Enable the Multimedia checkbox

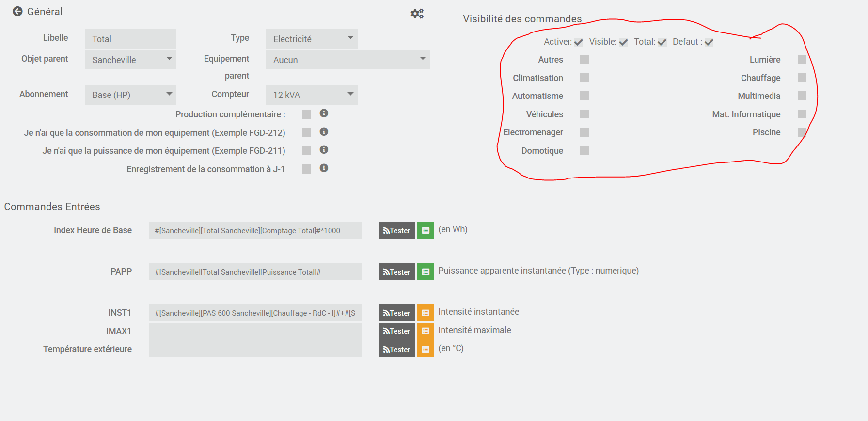[x=802, y=96]
